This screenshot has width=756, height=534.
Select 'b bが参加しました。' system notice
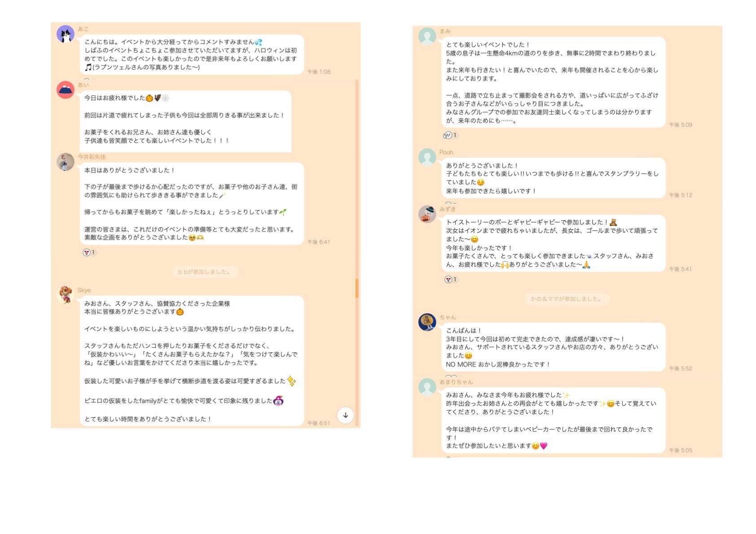pyautogui.click(x=205, y=272)
